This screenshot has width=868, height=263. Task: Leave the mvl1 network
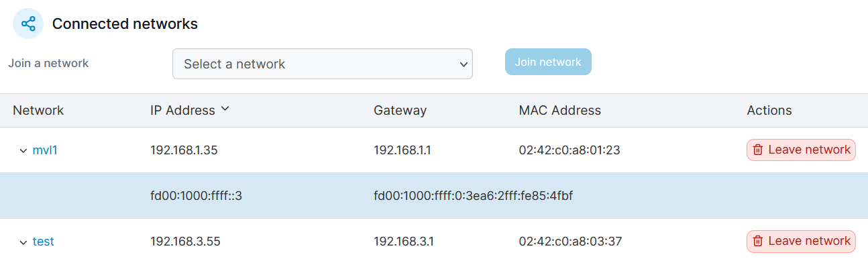[x=801, y=150]
